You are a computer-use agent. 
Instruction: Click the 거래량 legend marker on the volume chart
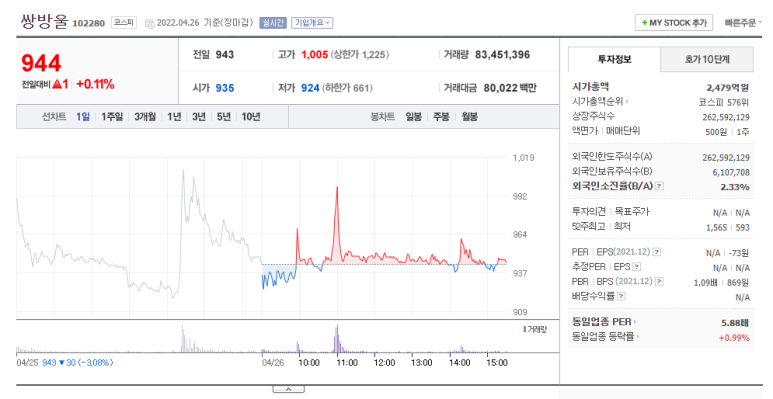525,329
